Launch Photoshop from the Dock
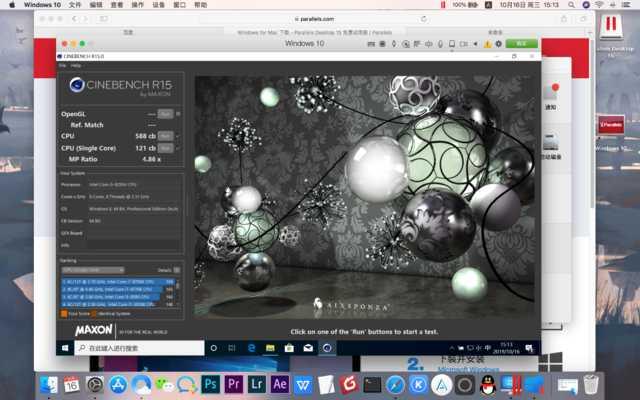 point(211,384)
